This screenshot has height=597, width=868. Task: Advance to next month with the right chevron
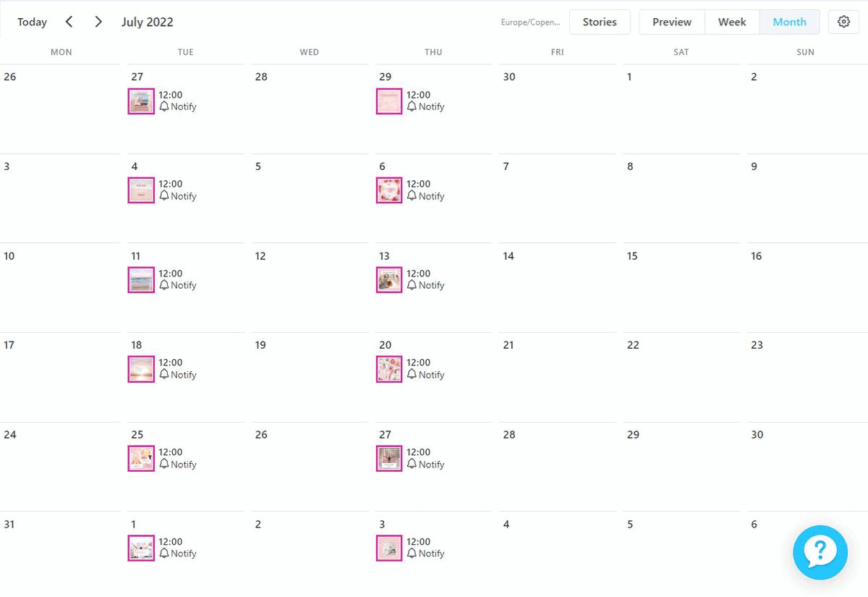coord(98,22)
